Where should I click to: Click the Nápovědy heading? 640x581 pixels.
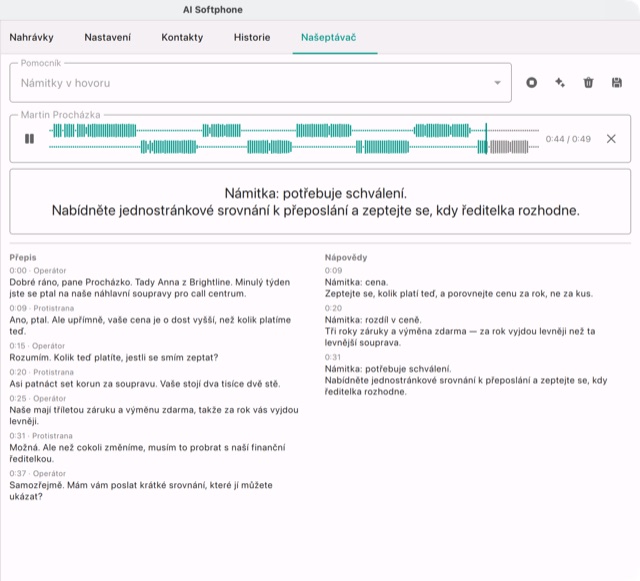(346, 258)
